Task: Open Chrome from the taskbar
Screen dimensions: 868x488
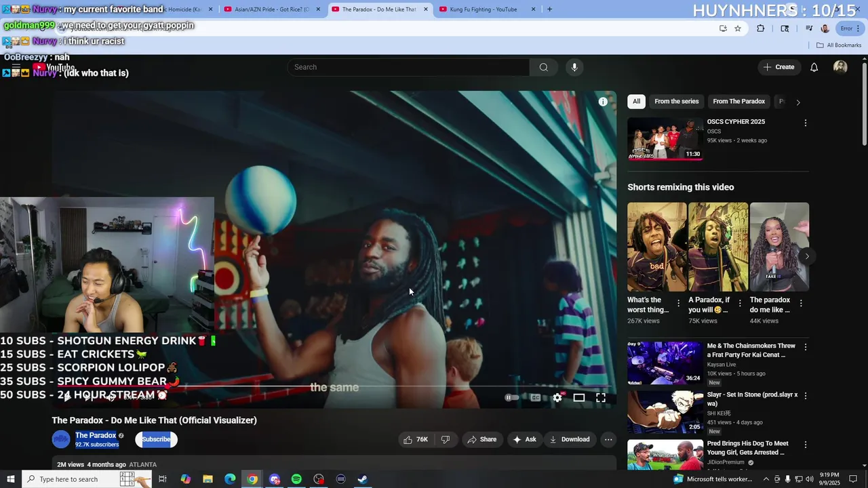Action: [252, 479]
